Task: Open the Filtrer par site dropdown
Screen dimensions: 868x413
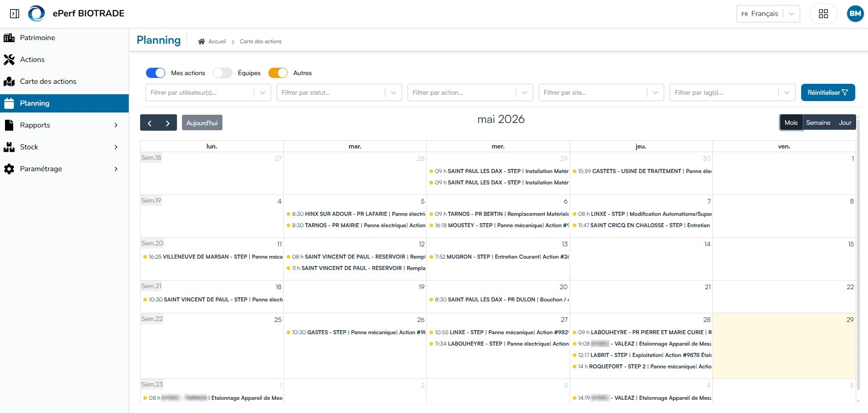Action: [x=601, y=92]
